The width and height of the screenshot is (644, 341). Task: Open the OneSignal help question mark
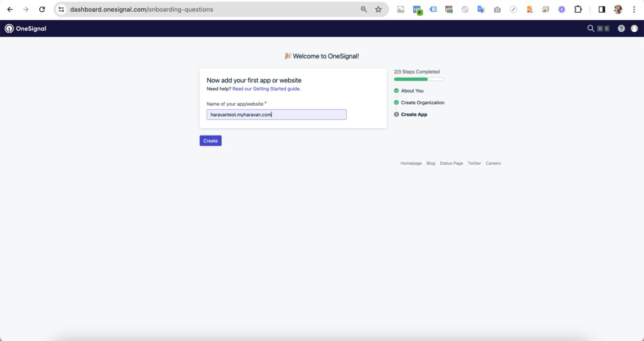click(x=621, y=28)
